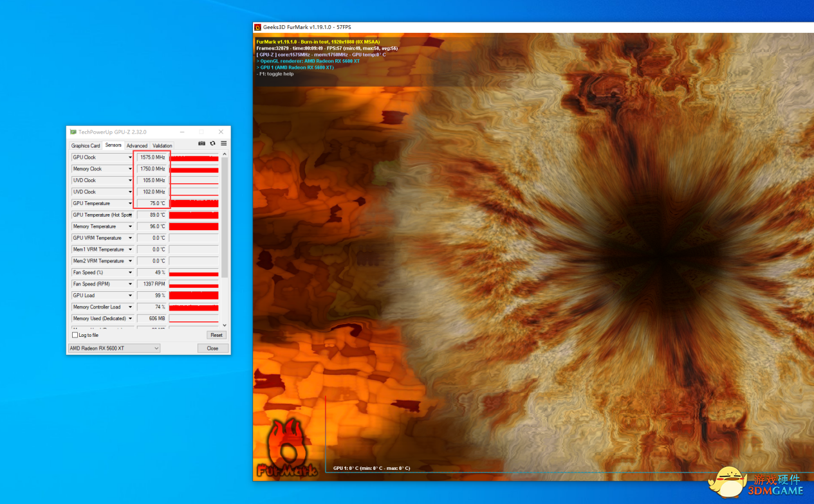Click the 96.0 °C Memory Temperature value

(x=152, y=226)
